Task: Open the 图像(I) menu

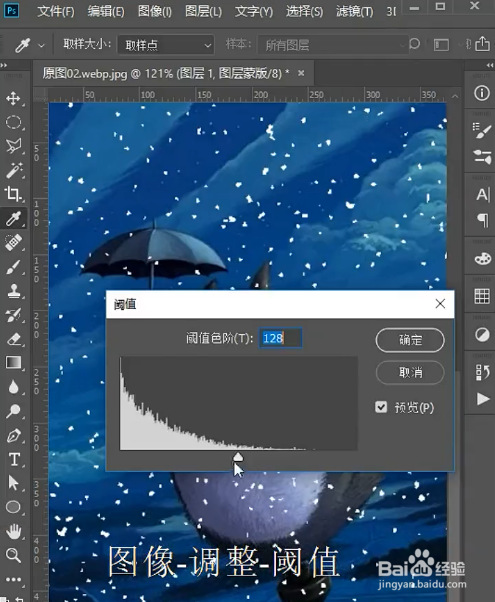Action: (x=155, y=12)
